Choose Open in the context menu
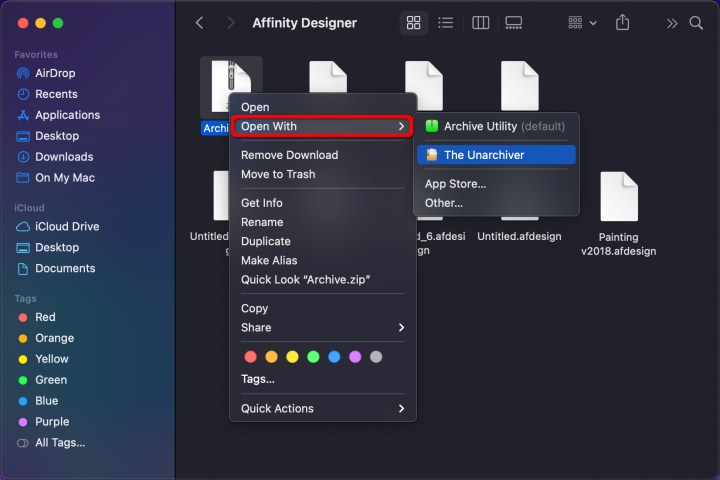 (x=322, y=107)
